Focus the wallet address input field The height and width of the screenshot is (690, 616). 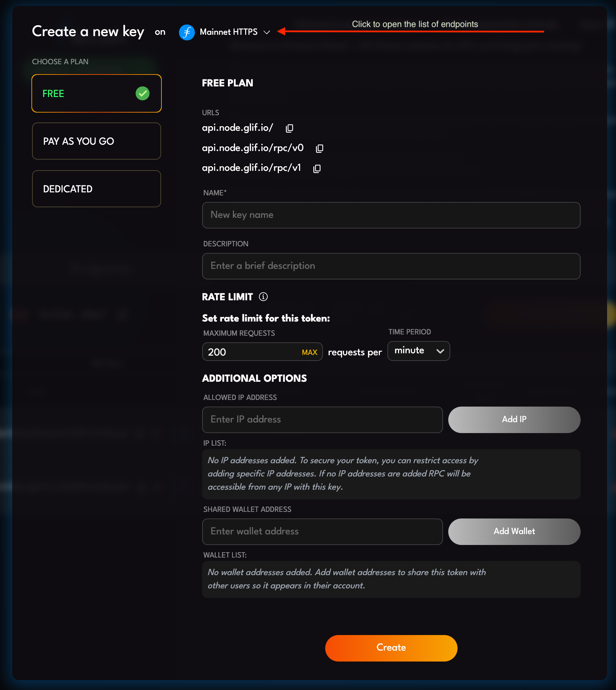[x=322, y=531]
